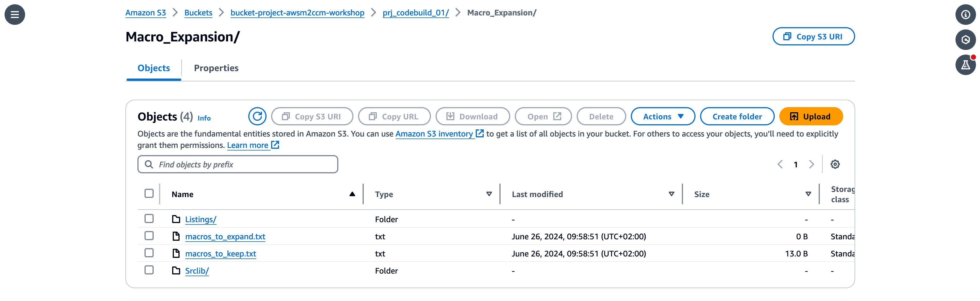This screenshot has width=980, height=301.
Task: Check the Srclib/ folder checkbox
Action: (x=149, y=270)
